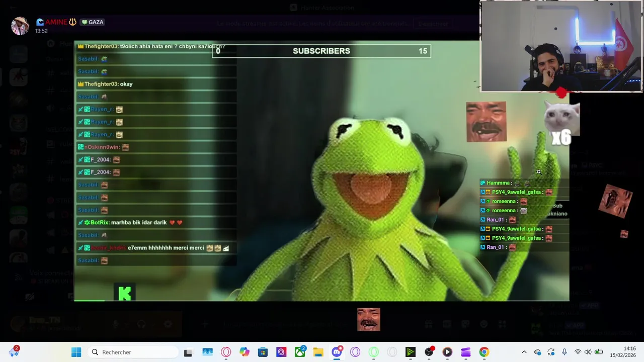Viewport: 644px width, 362px height.
Task: Click the cat emote marked x6
Action: (562, 123)
